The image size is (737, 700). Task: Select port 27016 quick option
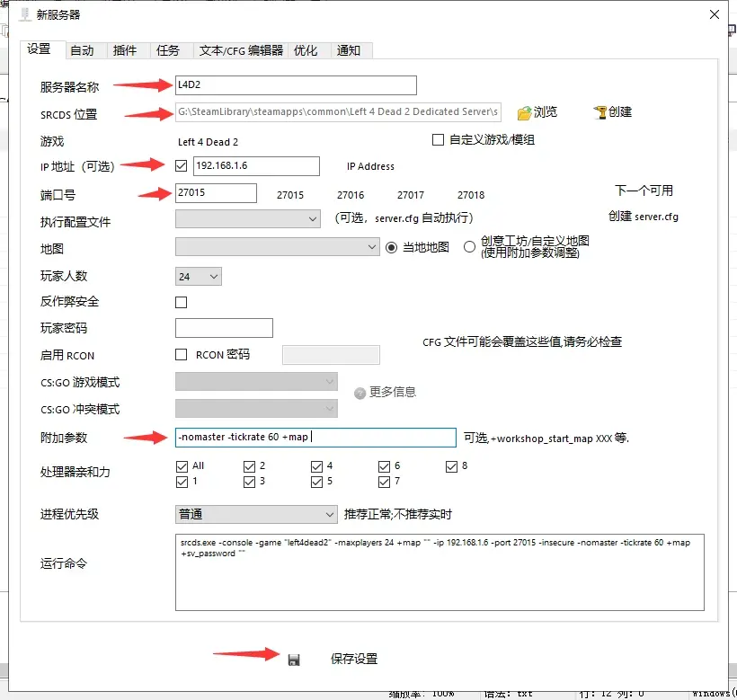coord(351,195)
